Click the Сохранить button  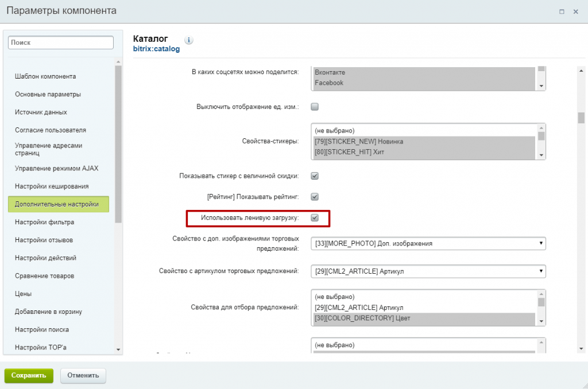click(x=29, y=376)
